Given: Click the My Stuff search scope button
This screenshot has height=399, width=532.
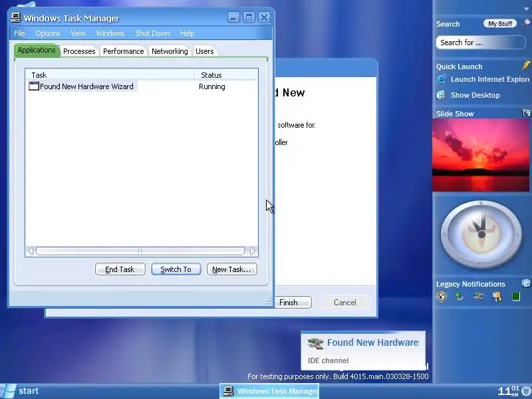Looking at the screenshot, I should [500, 23].
